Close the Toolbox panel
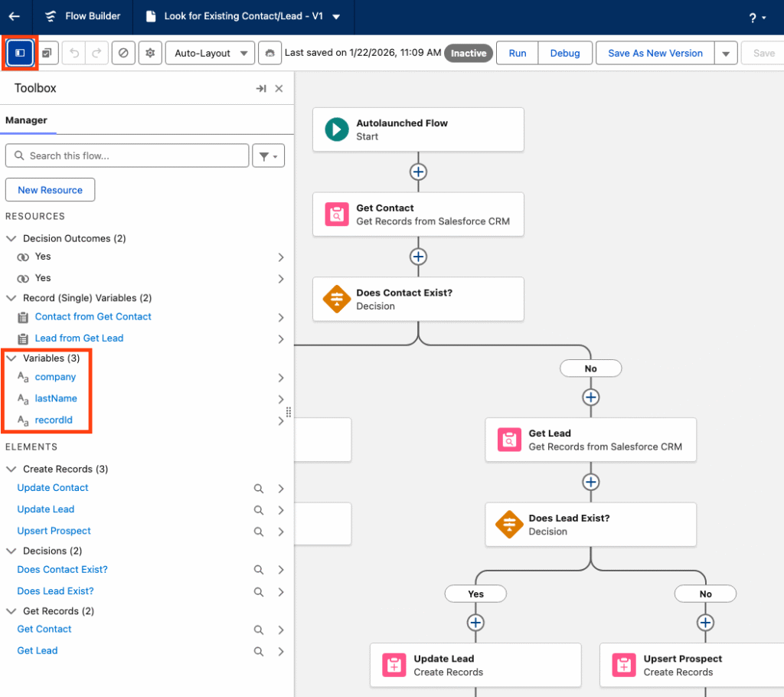The height and width of the screenshot is (697, 784). [279, 88]
